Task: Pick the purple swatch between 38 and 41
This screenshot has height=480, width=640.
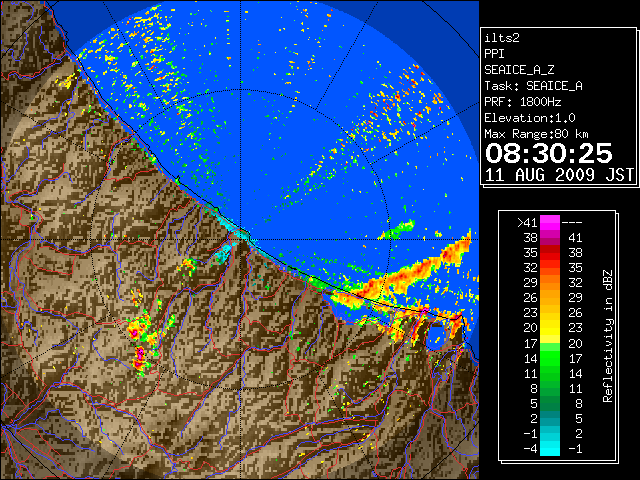Action: point(550,238)
